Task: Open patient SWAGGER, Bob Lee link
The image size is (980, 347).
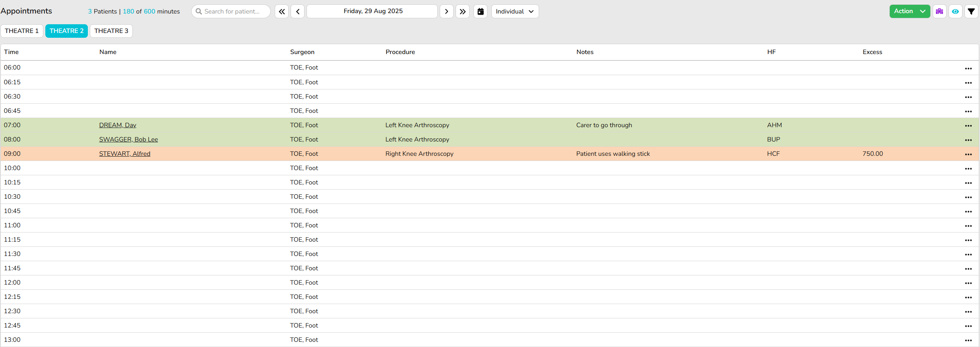Action: point(128,140)
